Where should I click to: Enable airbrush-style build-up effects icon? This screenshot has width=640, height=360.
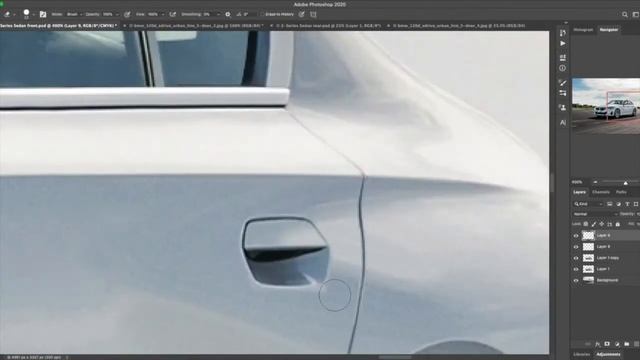[x=173, y=14]
